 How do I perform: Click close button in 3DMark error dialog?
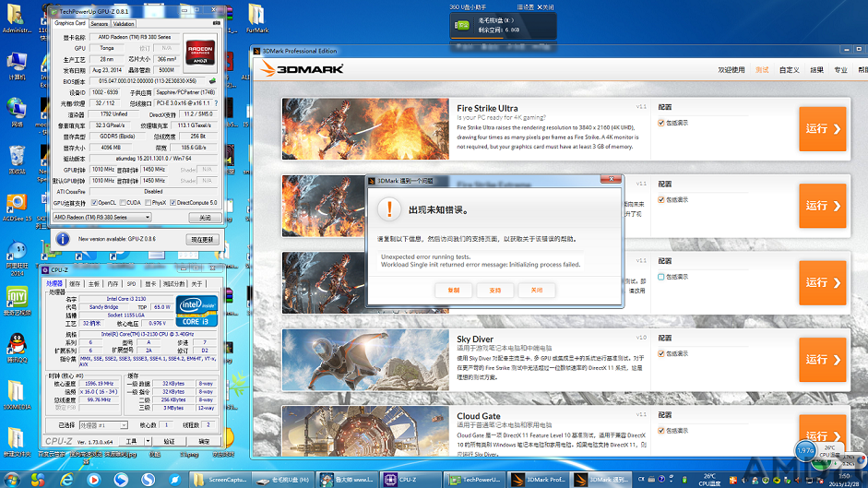537,291
